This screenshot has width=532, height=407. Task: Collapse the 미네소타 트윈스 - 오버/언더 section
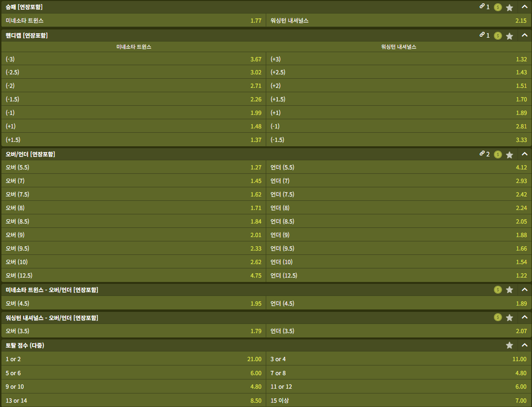coord(525,290)
